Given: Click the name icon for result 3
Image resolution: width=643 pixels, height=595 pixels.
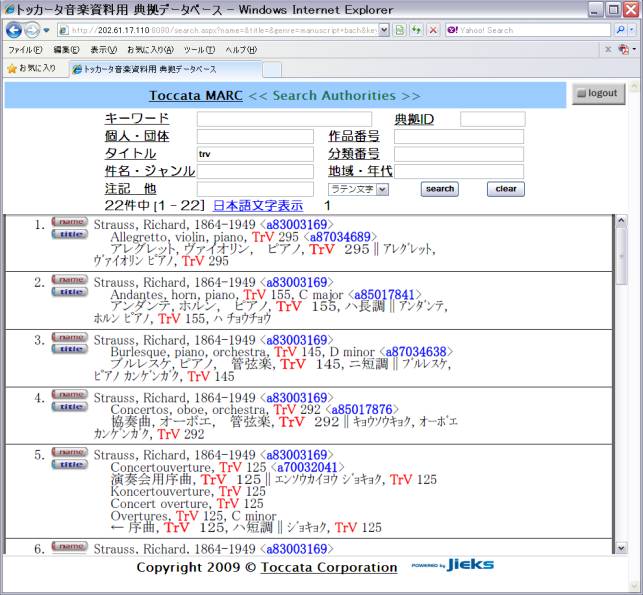Looking at the screenshot, I should (x=69, y=337).
